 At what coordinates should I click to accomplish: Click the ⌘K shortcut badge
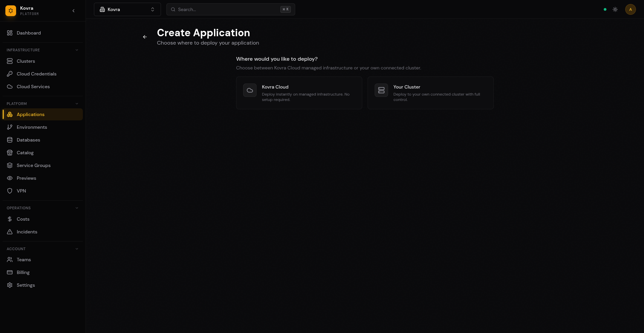285,9
